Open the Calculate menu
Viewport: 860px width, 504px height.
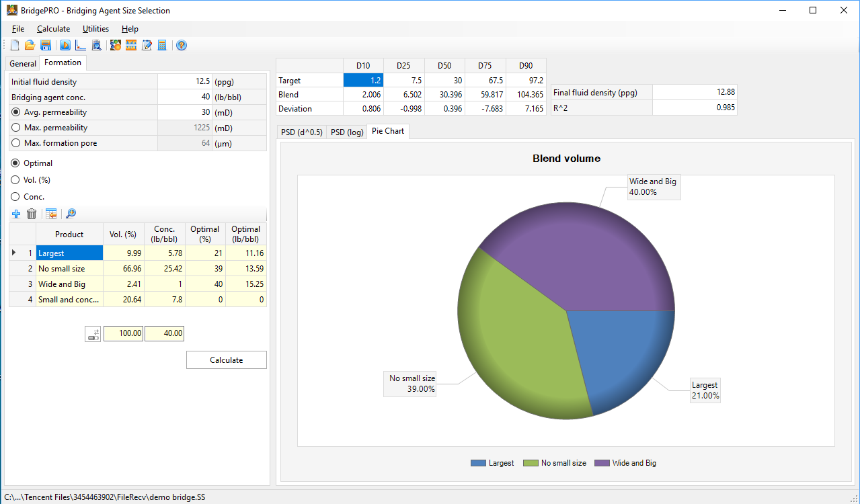(x=53, y=29)
